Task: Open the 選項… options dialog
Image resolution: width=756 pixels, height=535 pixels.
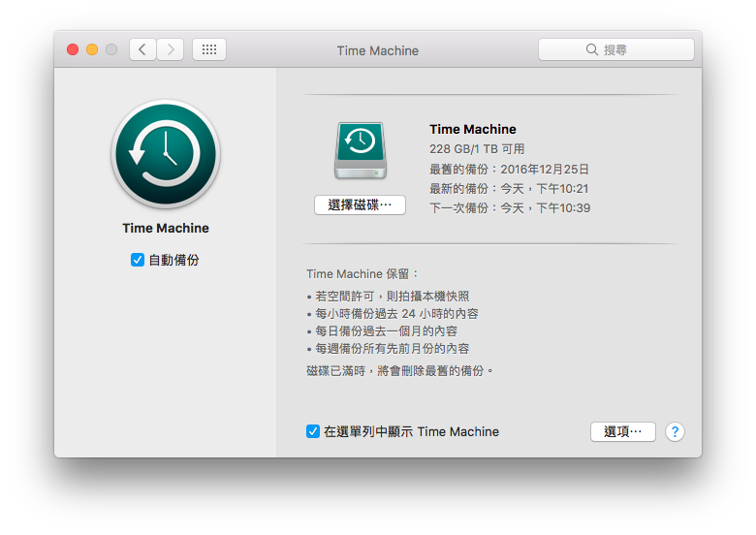Action: pos(623,431)
